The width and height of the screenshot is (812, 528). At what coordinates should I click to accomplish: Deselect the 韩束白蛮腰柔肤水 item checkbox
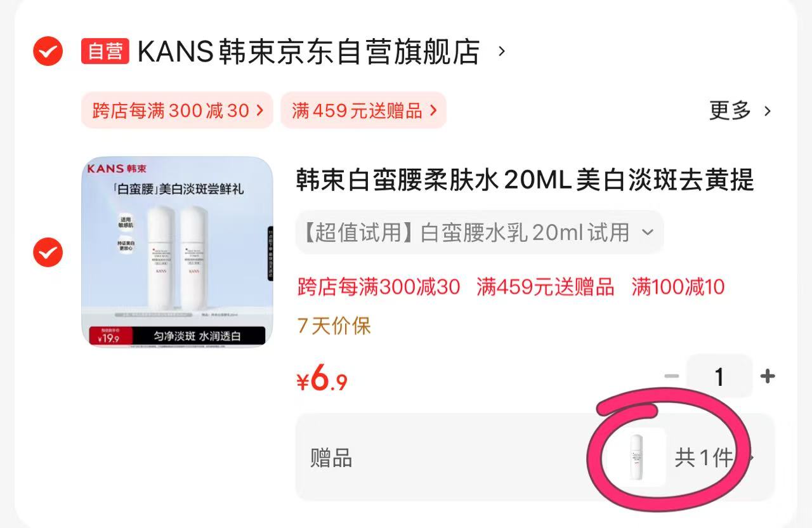48,253
